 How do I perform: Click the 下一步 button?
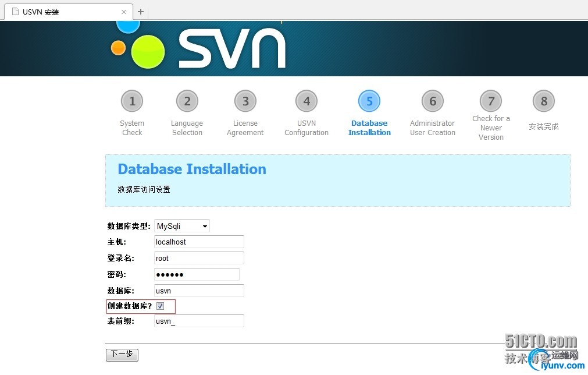[x=122, y=355]
